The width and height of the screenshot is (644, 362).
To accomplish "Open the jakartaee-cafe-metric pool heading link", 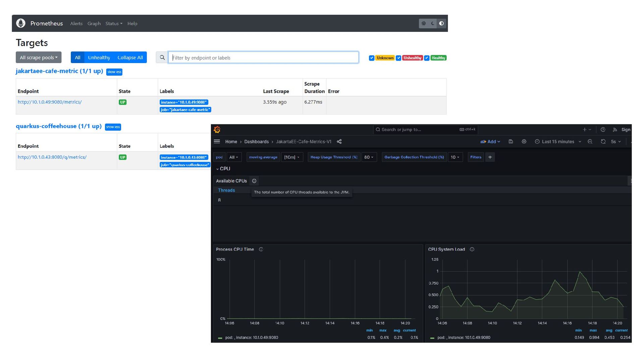I will [x=59, y=71].
